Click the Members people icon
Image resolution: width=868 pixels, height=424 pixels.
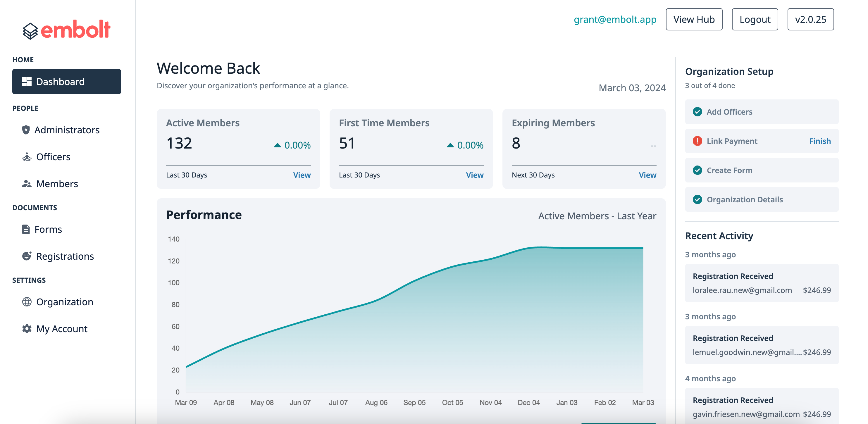pyautogui.click(x=27, y=184)
